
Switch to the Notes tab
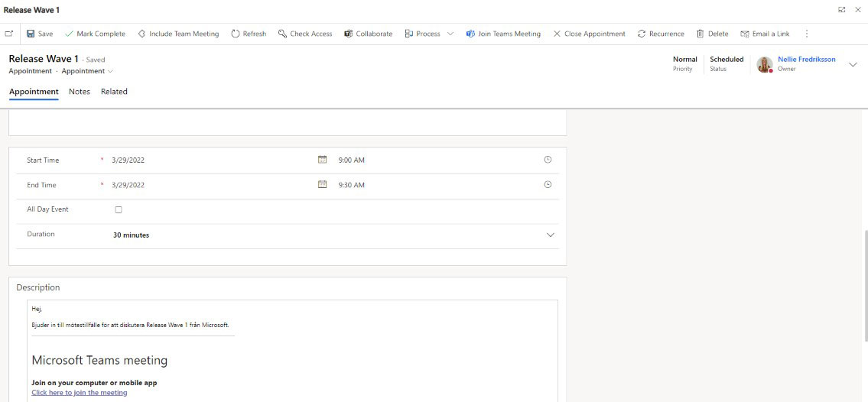click(80, 92)
